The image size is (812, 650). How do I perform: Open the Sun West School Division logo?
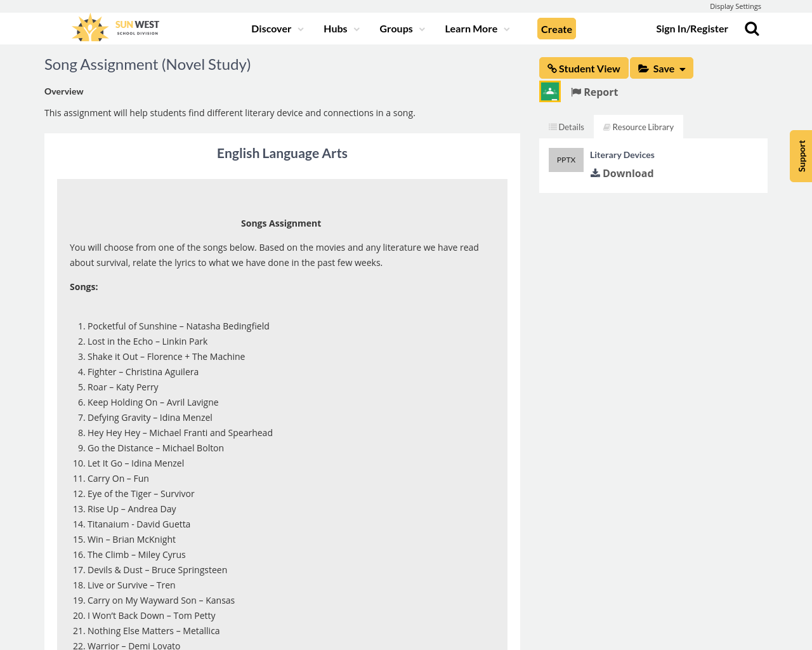coord(114,26)
